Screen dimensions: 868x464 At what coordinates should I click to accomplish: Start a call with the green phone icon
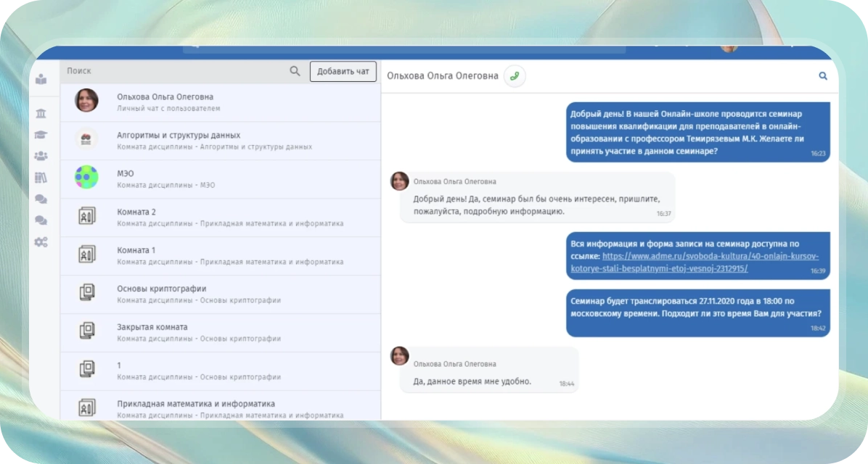click(x=515, y=76)
